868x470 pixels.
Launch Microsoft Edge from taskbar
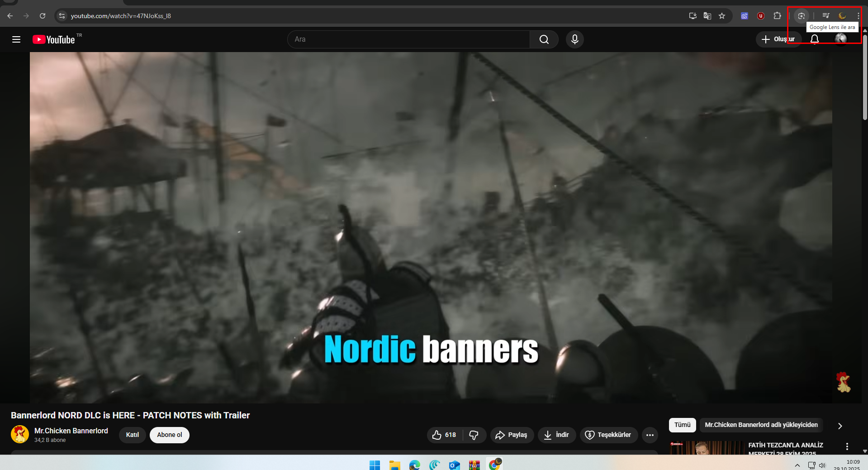415,465
